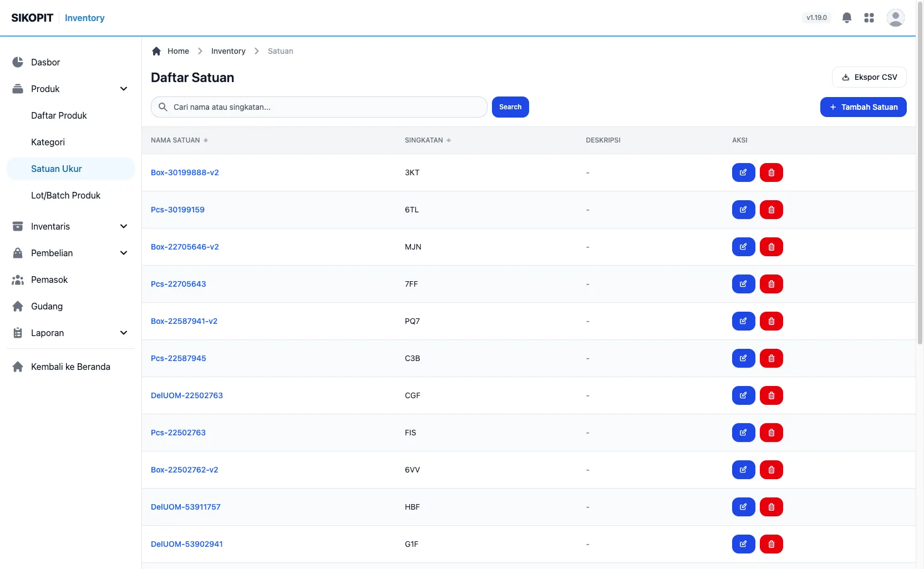Click the Search button
924x569 pixels.
tap(510, 107)
